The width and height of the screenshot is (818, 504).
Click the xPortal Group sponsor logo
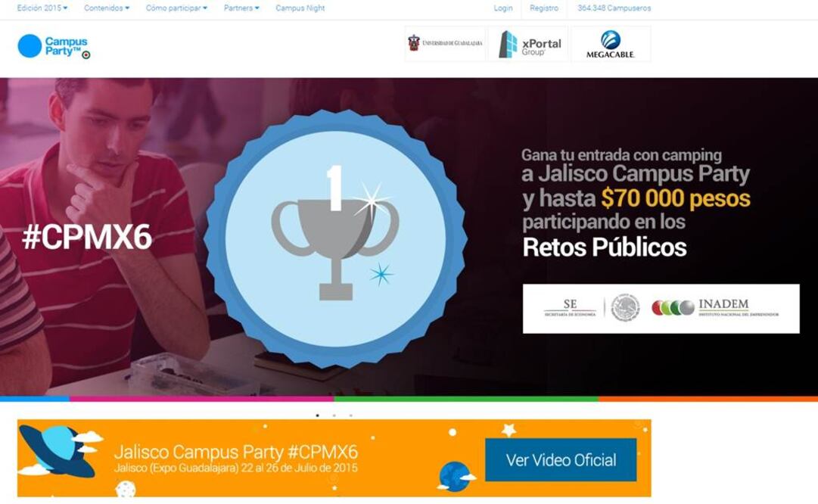tap(528, 44)
